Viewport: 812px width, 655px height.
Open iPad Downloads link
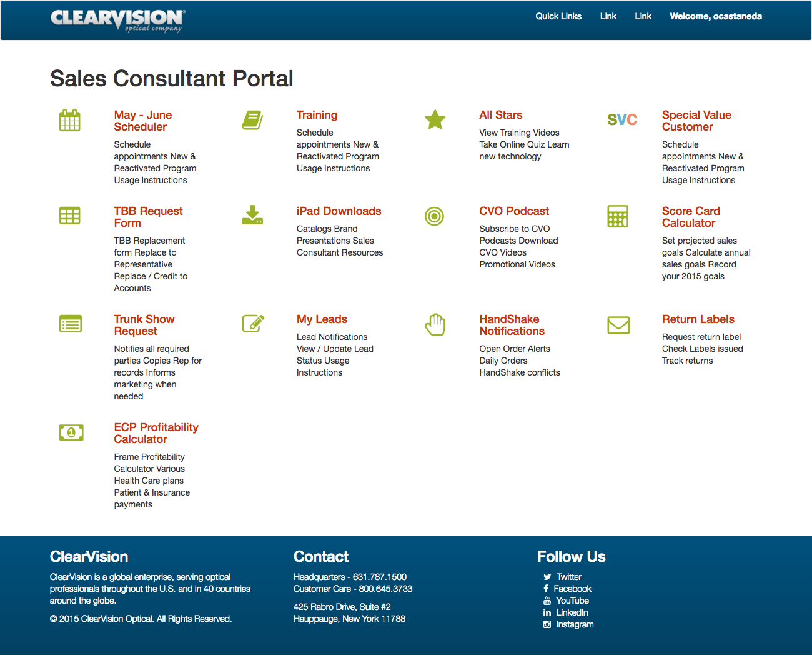coord(339,211)
